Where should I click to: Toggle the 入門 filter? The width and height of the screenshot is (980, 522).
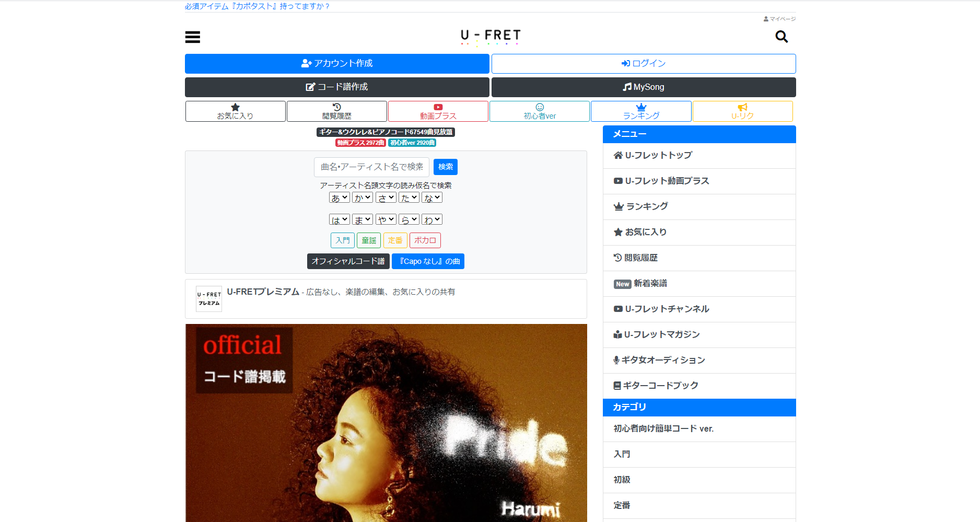click(342, 240)
